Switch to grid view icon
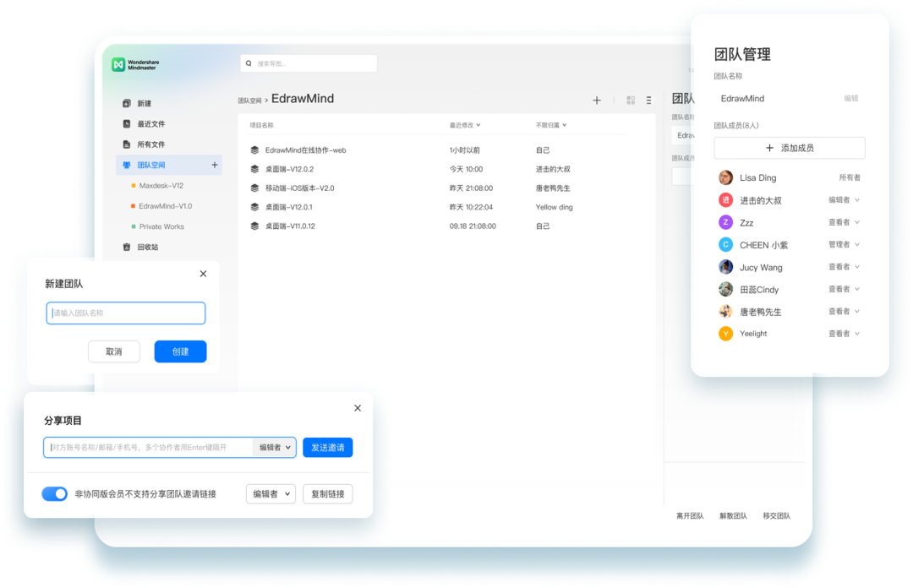The height and width of the screenshot is (588, 913). 631,101
